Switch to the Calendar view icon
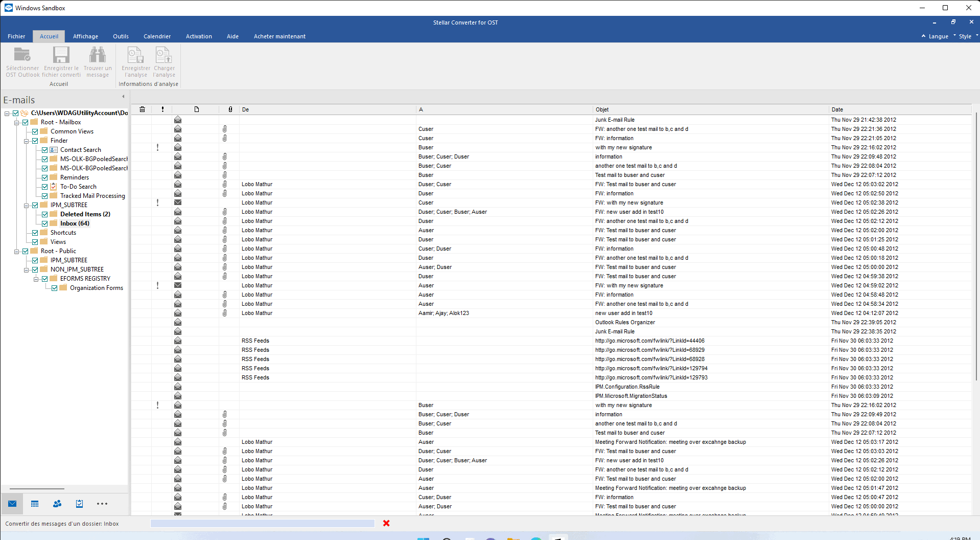Image resolution: width=980 pixels, height=540 pixels. [34, 504]
